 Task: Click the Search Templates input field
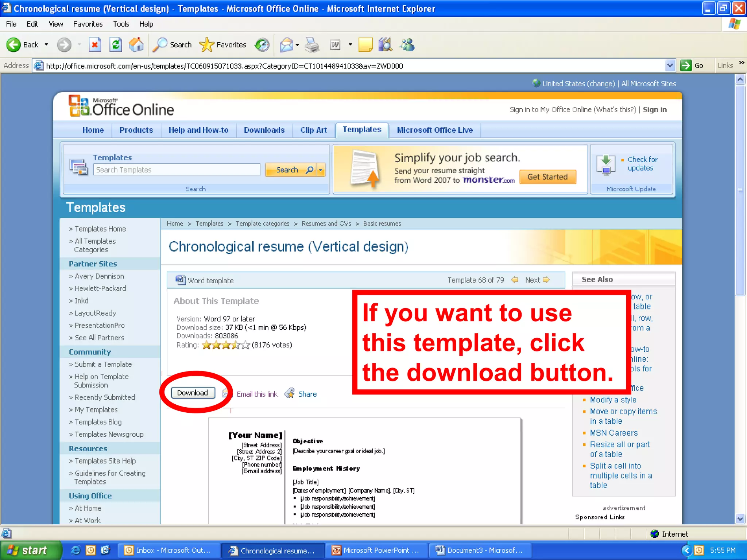click(x=177, y=170)
